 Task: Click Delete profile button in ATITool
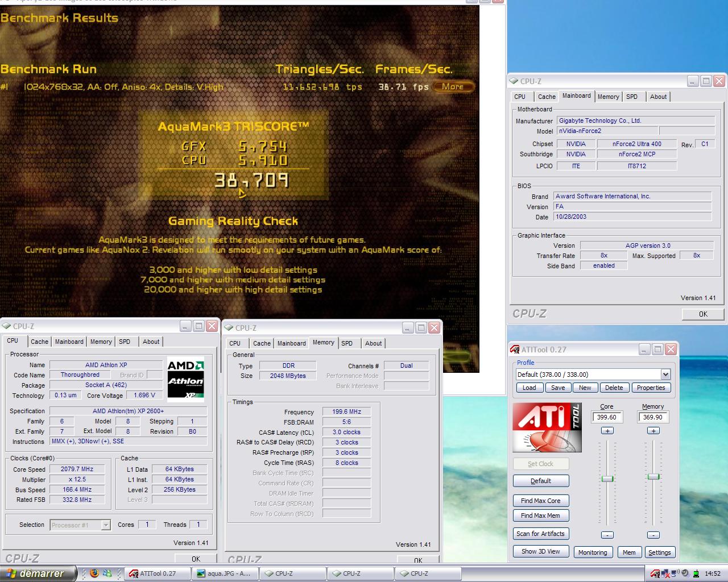(x=614, y=388)
